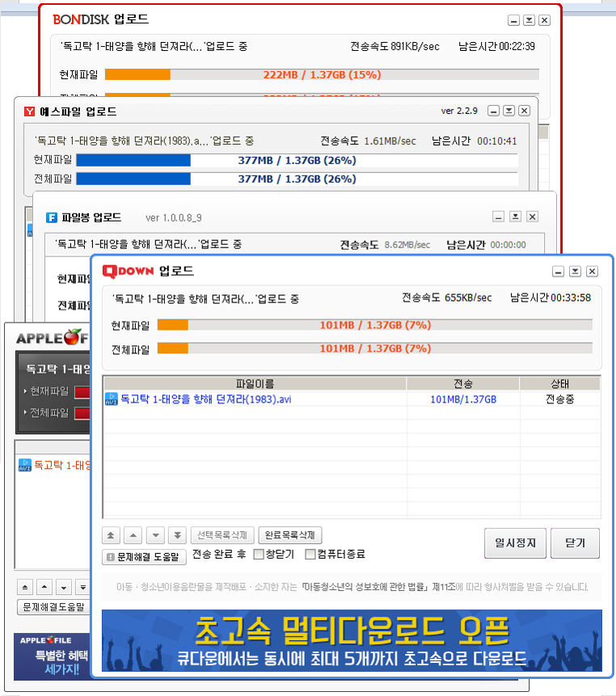Enable 창닫기 checkbox after transfer completes
The height and width of the screenshot is (696, 616).
coord(259,555)
